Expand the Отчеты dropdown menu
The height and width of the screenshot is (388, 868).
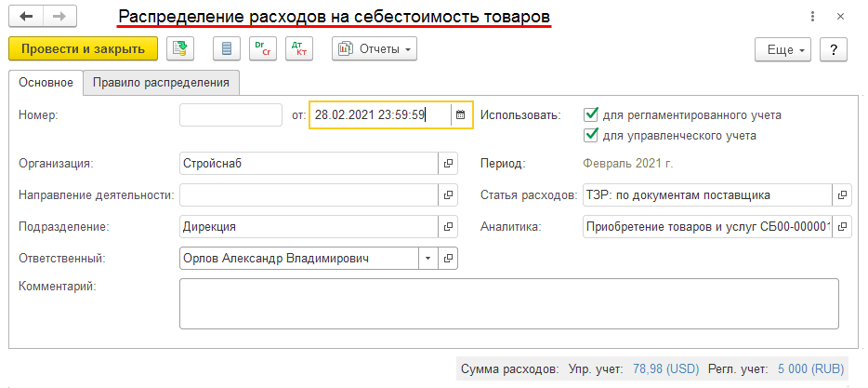[375, 48]
